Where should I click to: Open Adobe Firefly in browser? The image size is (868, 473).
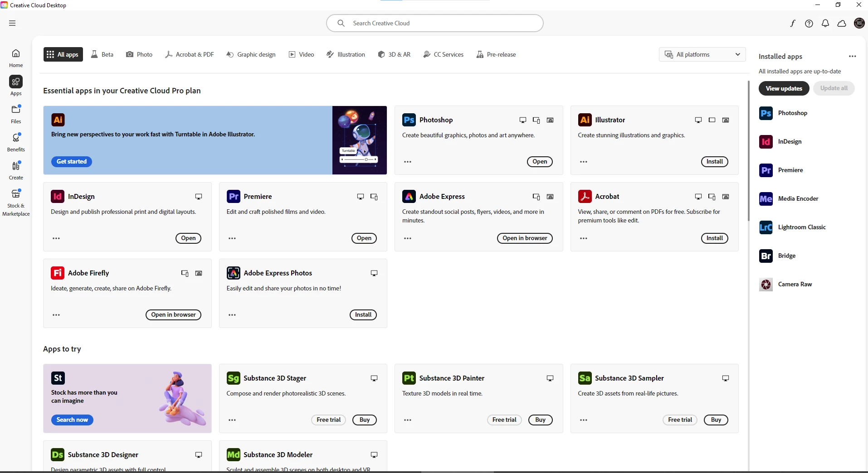[173, 315]
